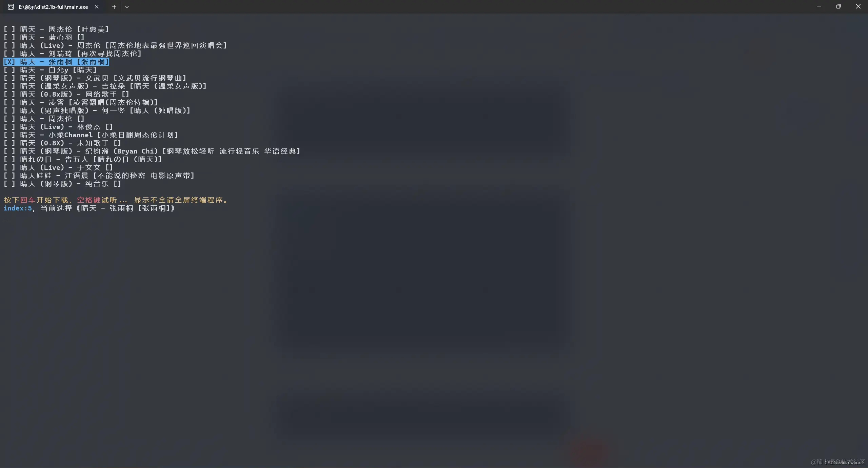Select the 晴天 - 刘瑞琦 list entry
The width and height of the screenshot is (868, 468).
[73, 54]
